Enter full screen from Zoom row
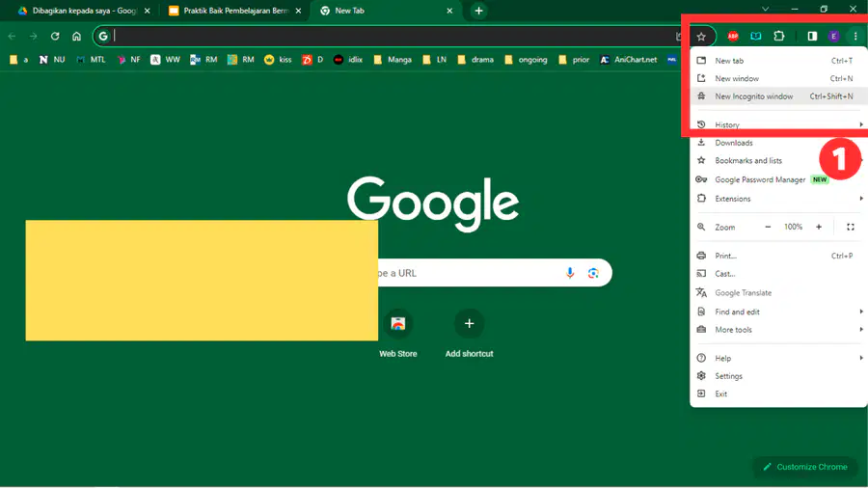Viewport: 868px width, 488px height. pyautogui.click(x=851, y=227)
